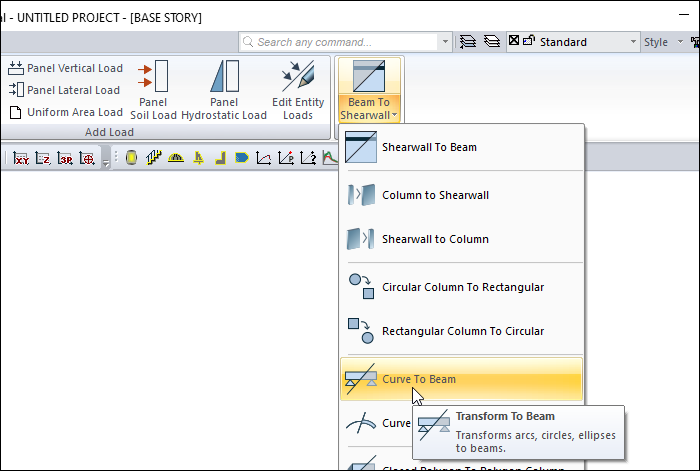Click Uniform Area Load
Screen dimensions: 700x471
[66, 112]
